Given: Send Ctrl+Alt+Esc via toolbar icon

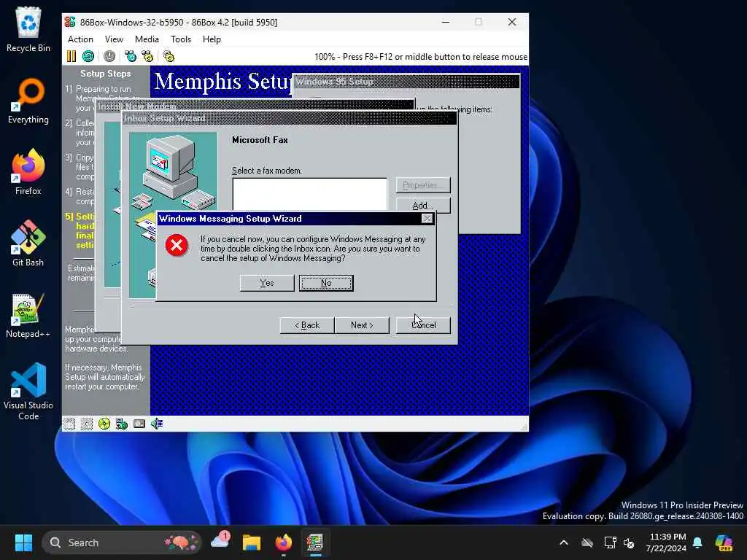Looking at the screenshot, I should pos(147,56).
